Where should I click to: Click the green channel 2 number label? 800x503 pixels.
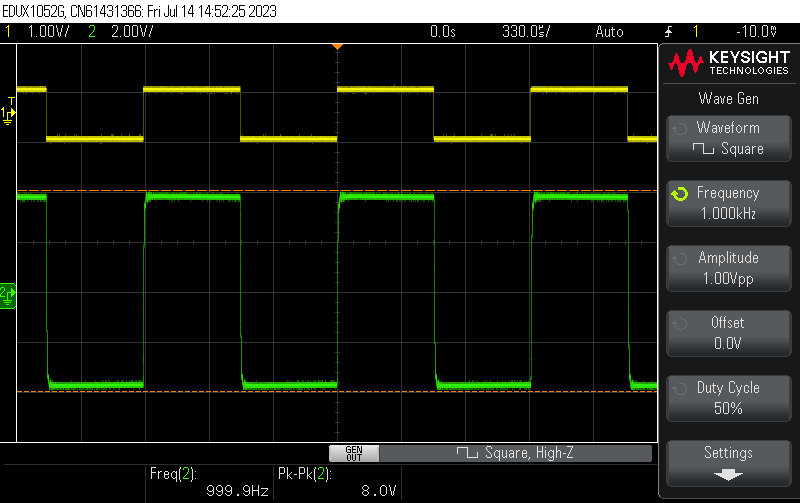tap(92, 32)
